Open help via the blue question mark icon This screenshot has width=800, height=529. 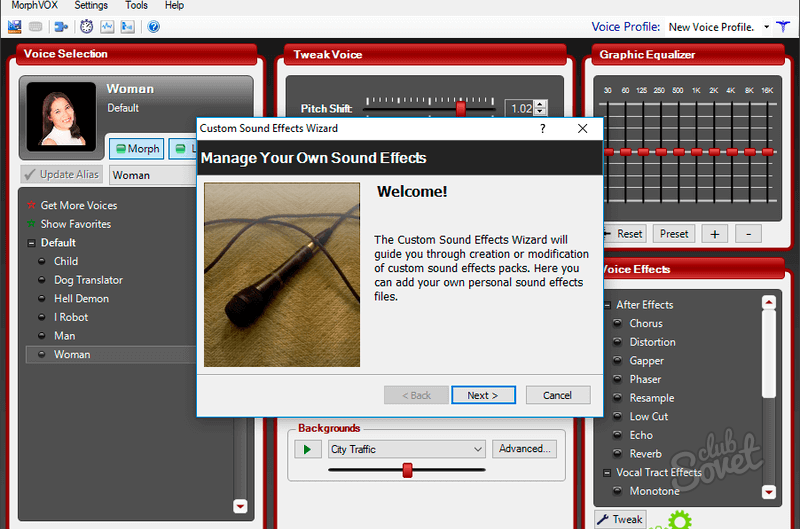[x=153, y=27]
